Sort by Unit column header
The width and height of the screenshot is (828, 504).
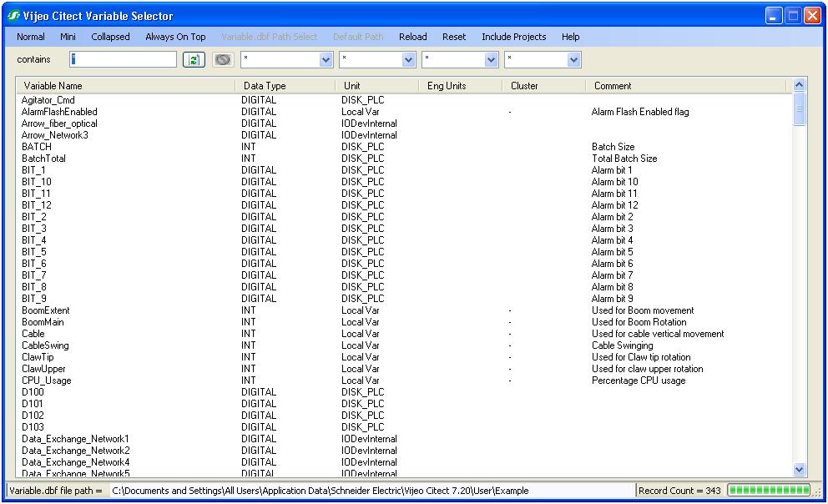[x=377, y=85]
